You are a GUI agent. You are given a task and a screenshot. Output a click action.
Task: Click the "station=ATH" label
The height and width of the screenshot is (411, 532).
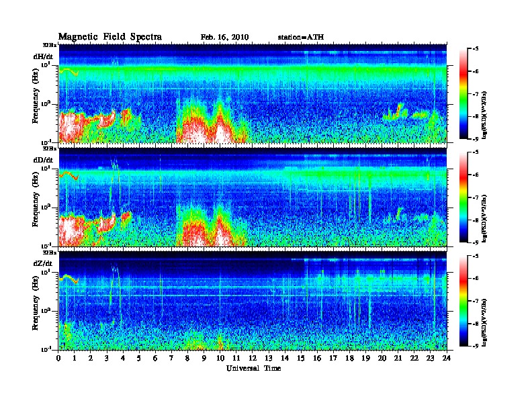click(x=301, y=37)
